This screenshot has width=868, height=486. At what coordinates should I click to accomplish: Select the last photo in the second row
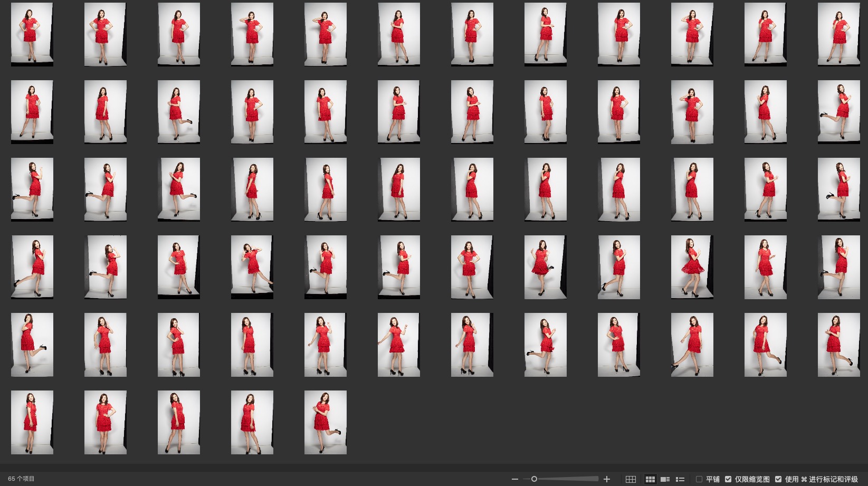pos(838,112)
